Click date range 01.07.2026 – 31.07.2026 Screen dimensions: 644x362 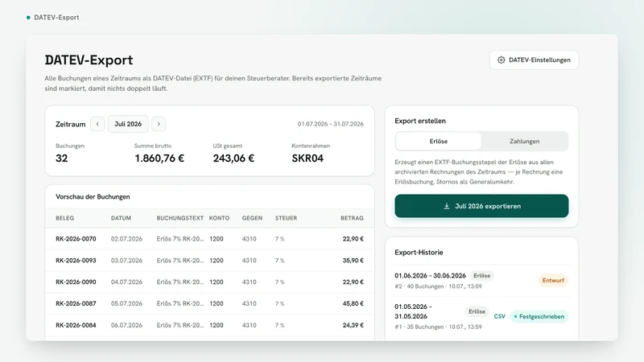tap(331, 124)
